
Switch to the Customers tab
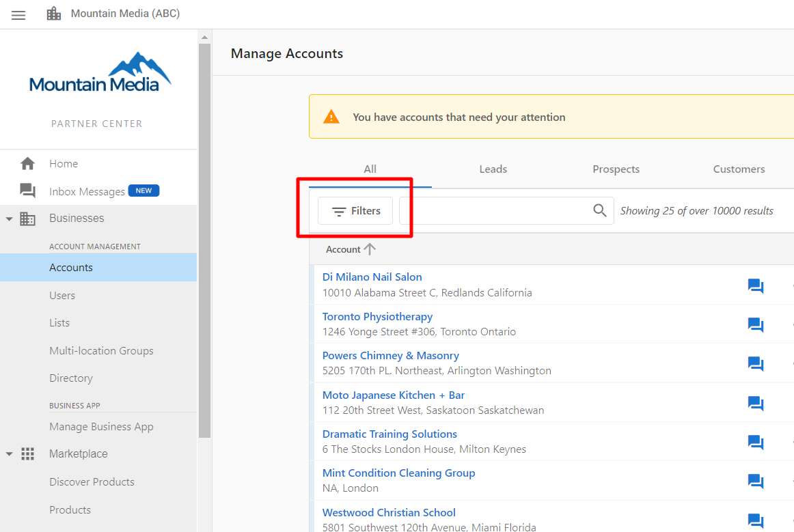739,169
